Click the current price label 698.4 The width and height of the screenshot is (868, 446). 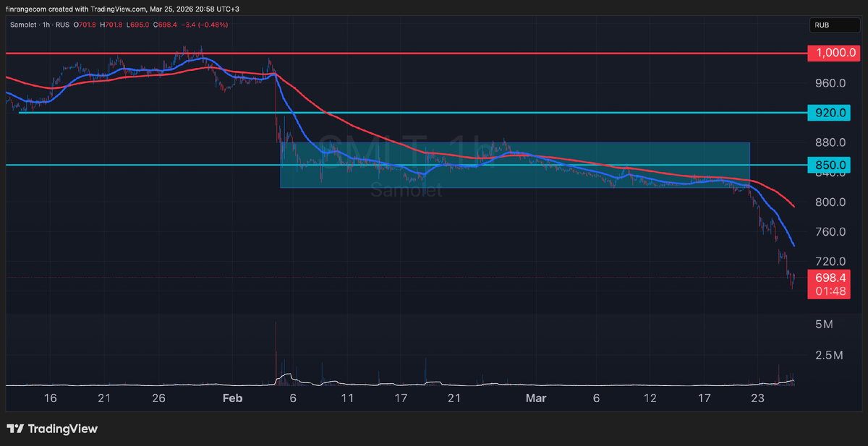tap(829, 278)
